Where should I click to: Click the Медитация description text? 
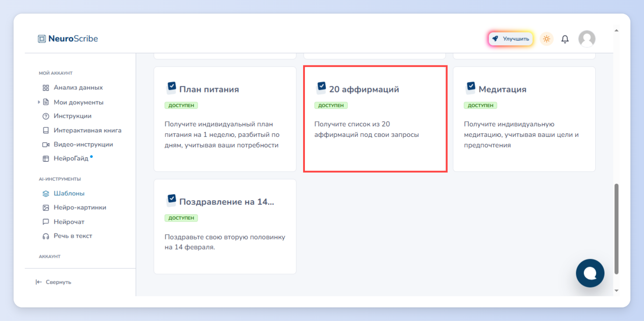tap(521, 135)
